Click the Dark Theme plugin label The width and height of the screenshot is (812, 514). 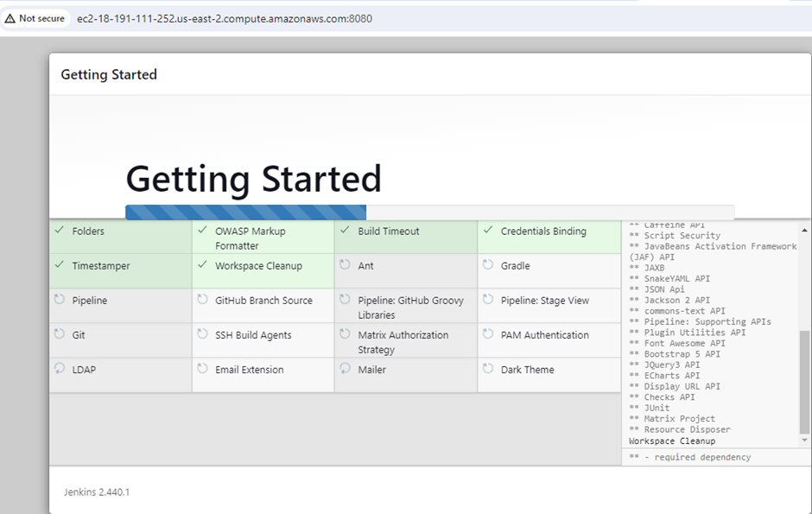coord(527,370)
